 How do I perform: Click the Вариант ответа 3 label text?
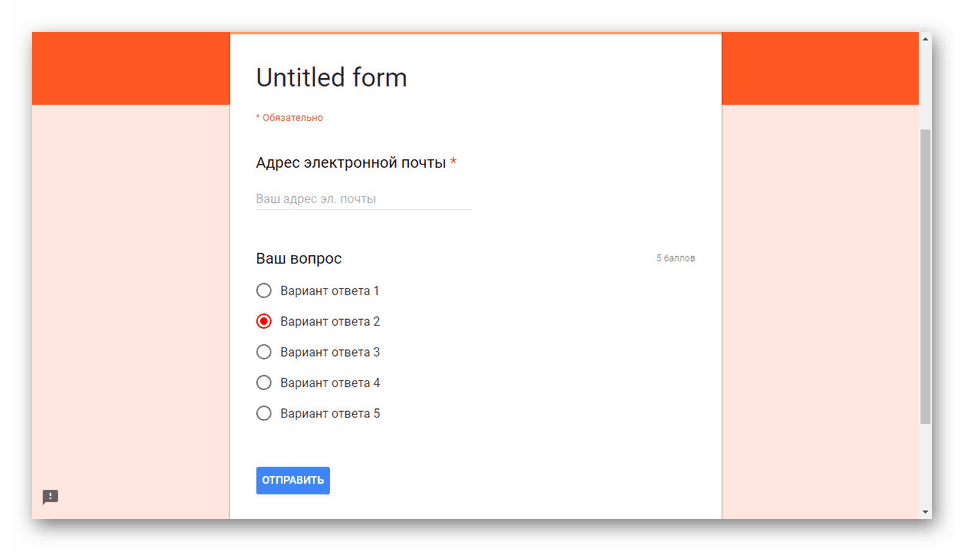(330, 352)
